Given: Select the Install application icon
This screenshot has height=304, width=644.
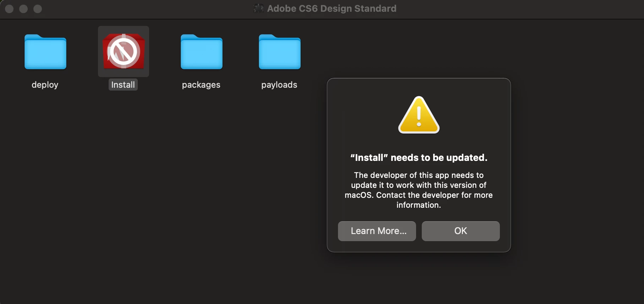Looking at the screenshot, I should point(124,51).
